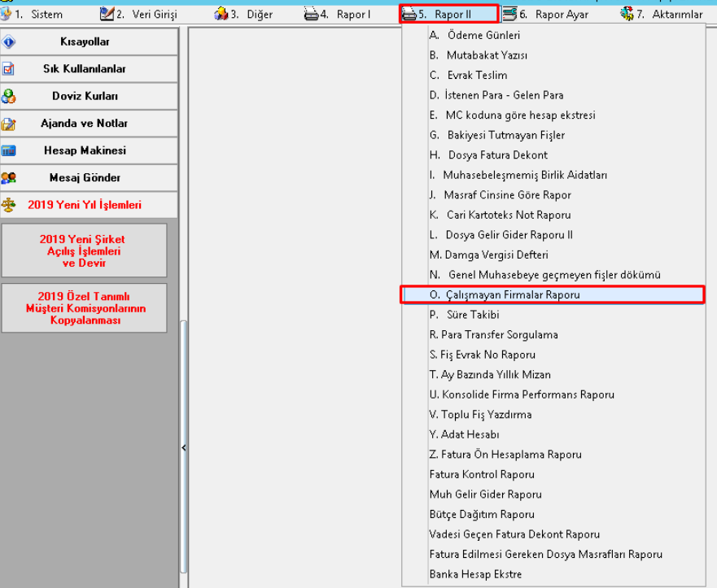
Task: Open Damga Vergisi Defteri
Action: (x=553, y=255)
